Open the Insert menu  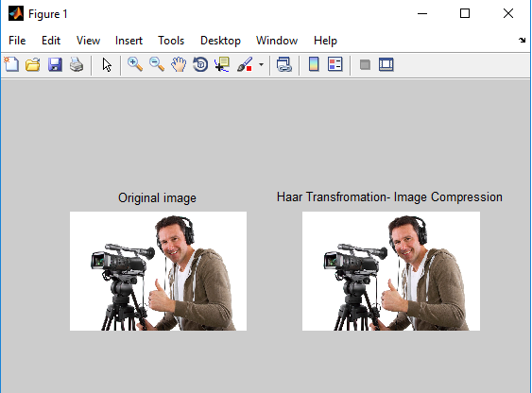pyautogui.click(x=129, y=41)
